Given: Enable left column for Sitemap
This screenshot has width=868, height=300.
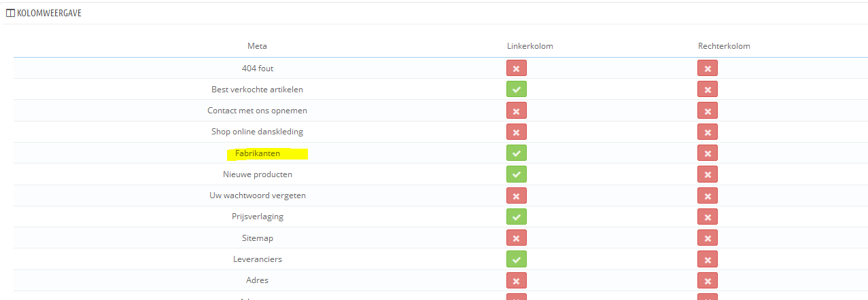Looking at the screenshot, I should click(x=517, y=238).
